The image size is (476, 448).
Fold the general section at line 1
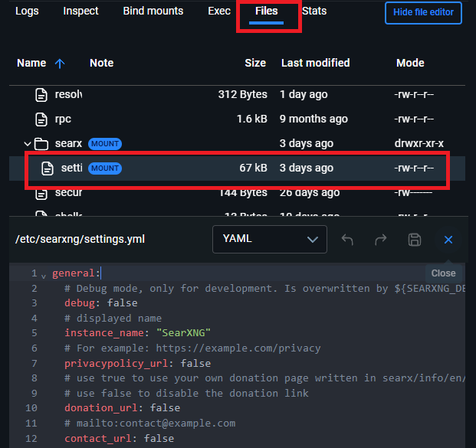coord(44,276)
